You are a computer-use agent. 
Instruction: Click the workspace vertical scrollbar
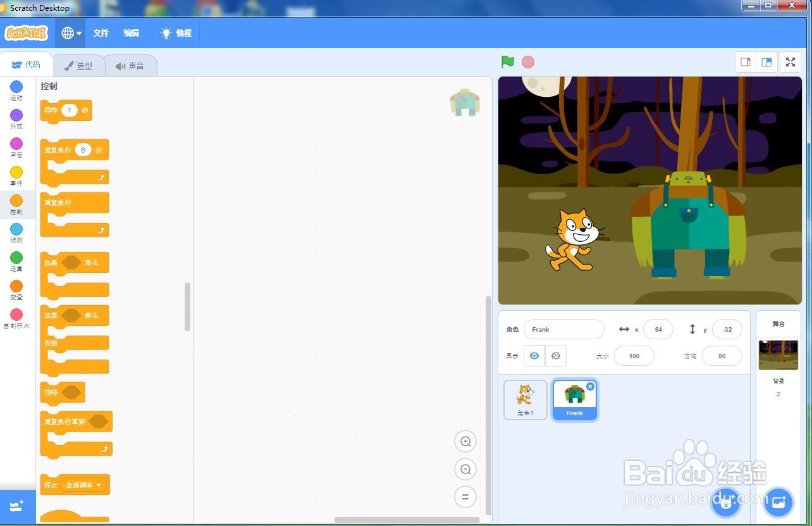pos(488,405)
